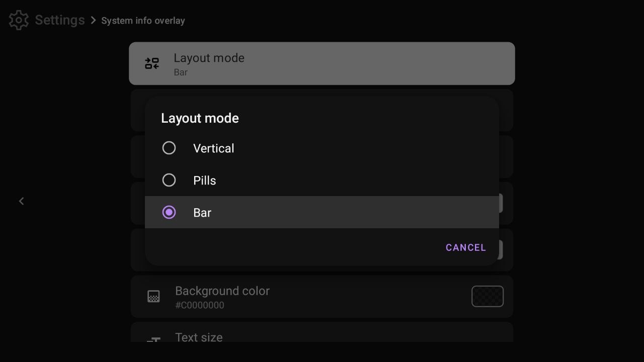644x362 pixels.
Task: Open the Background color setting row
Action: (x=322, y=296)
